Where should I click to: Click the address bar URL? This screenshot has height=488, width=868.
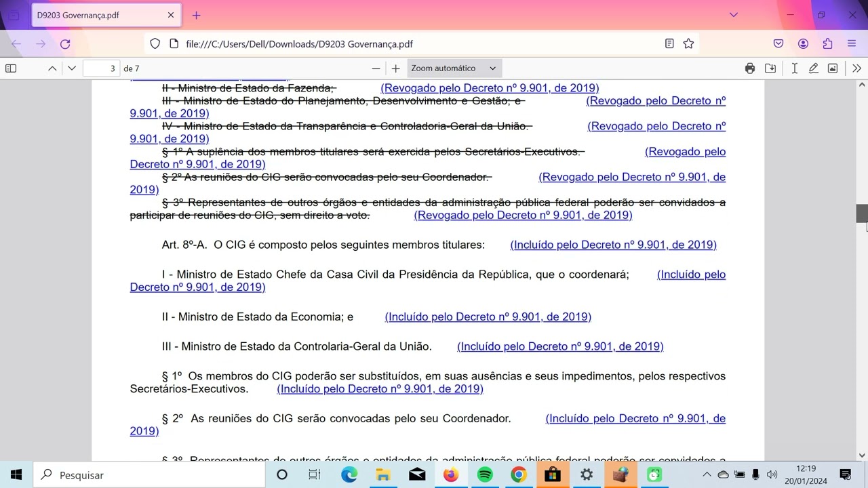tap(299, 44)
